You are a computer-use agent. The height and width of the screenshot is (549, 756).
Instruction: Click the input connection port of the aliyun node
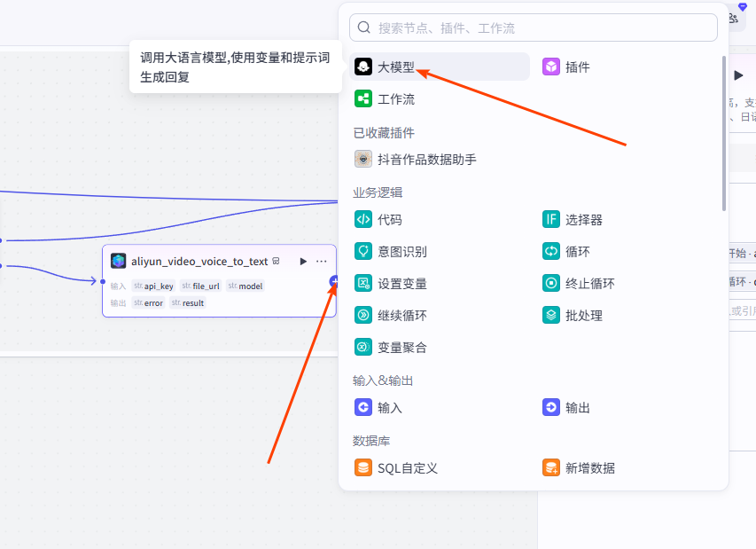tap(103, 282)
